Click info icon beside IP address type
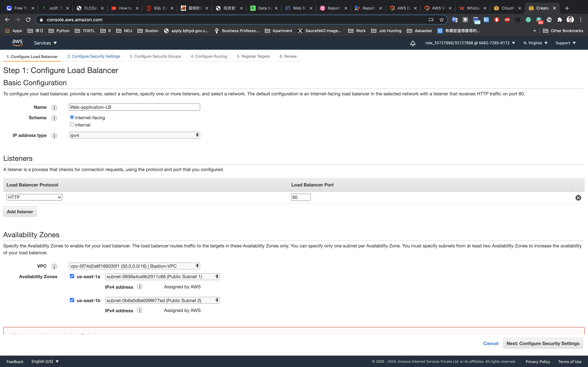This screenshot has height=367, width=588. click(x=54, y=136)
